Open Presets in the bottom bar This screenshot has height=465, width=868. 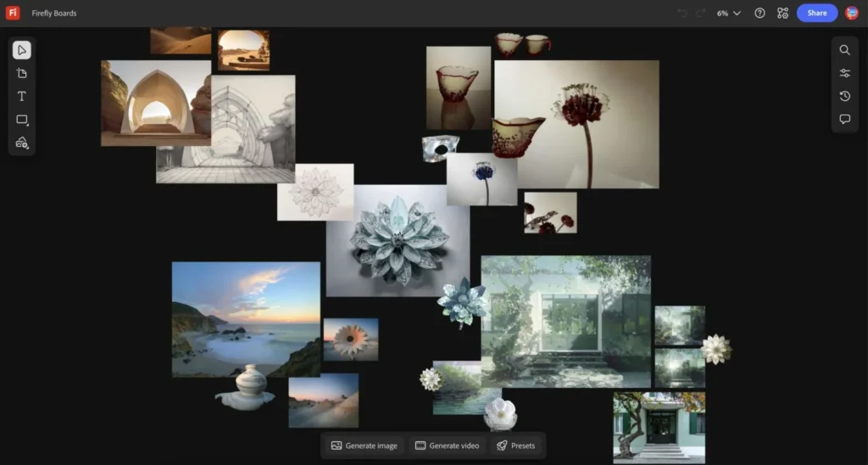515,445
